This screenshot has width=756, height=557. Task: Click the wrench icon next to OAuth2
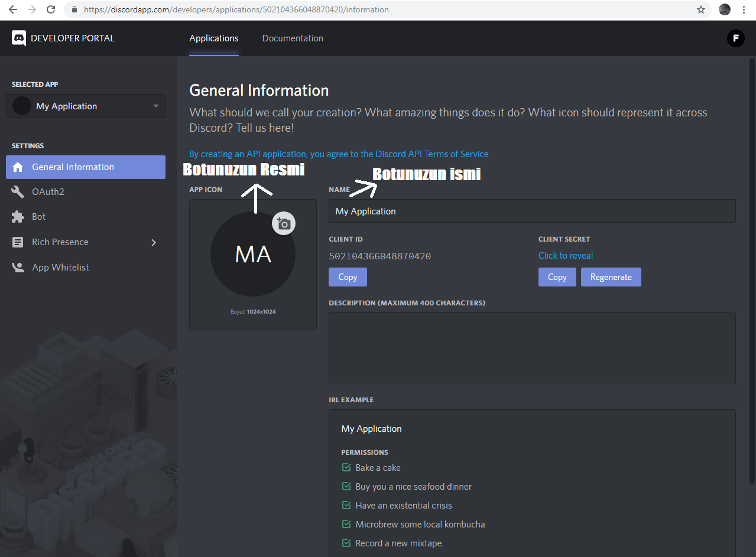tap(18, 192)
